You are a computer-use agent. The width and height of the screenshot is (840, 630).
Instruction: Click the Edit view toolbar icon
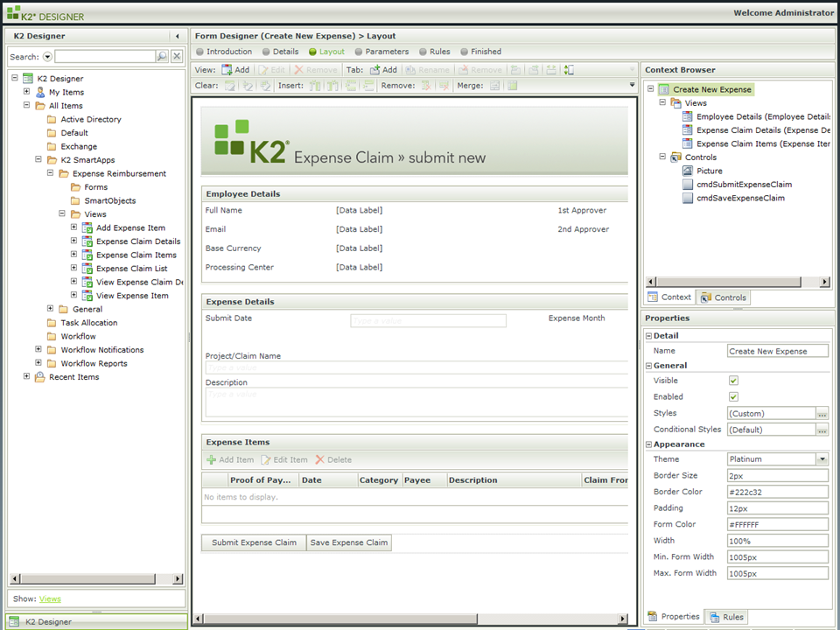coord(263,70)
